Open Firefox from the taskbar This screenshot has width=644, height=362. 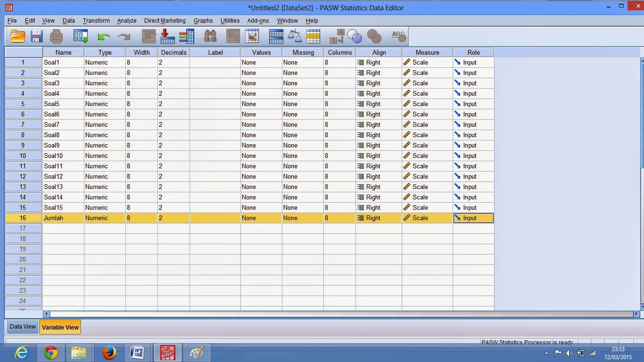click(109, 353)
